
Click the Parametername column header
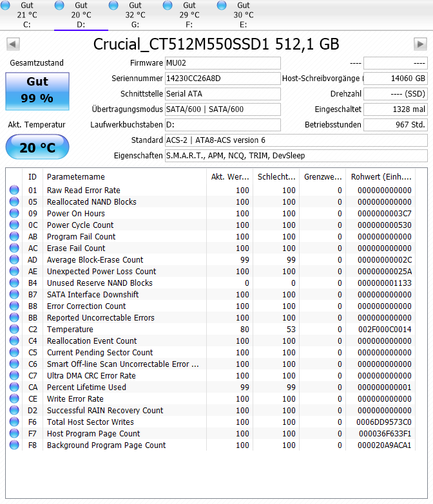124,177
